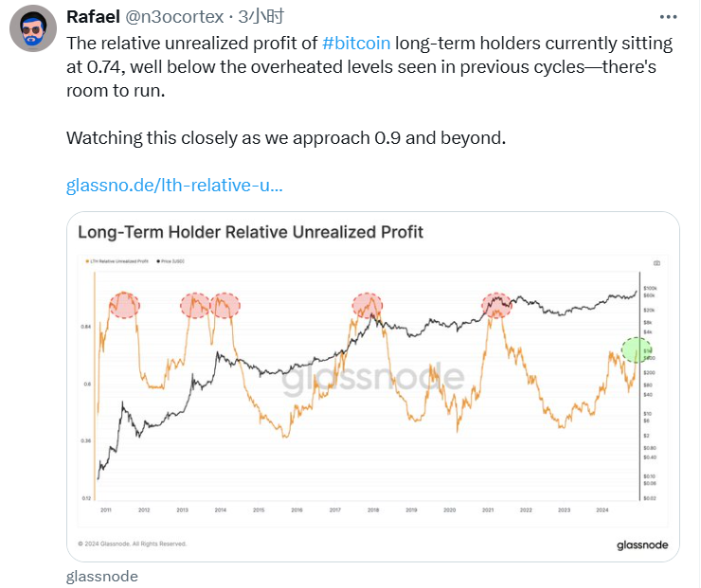Click the glassnode watermark in the chart center
The width and height of the screenshot is (701, 588).
click(x=373, y=381)
